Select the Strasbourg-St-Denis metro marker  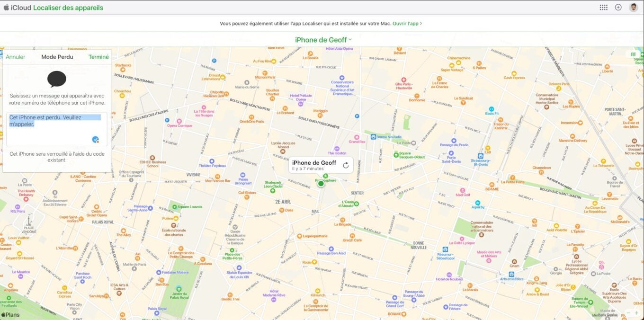[x=480, y=156]
